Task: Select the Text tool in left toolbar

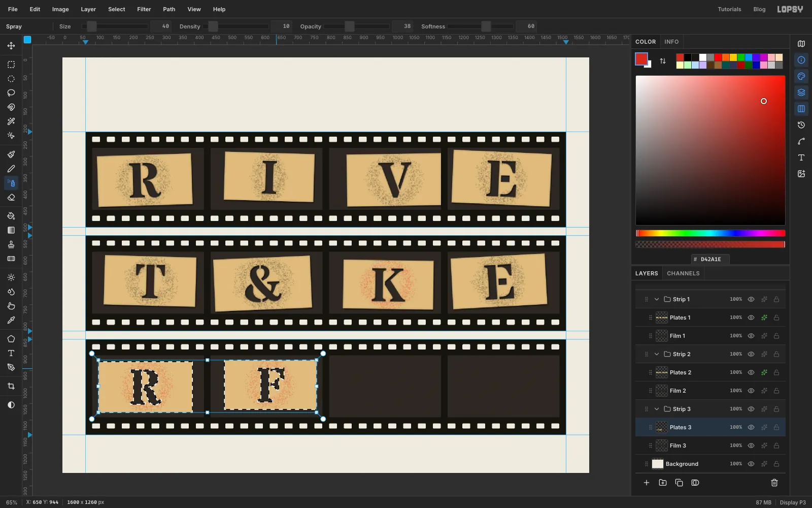Action: point(11,353)
